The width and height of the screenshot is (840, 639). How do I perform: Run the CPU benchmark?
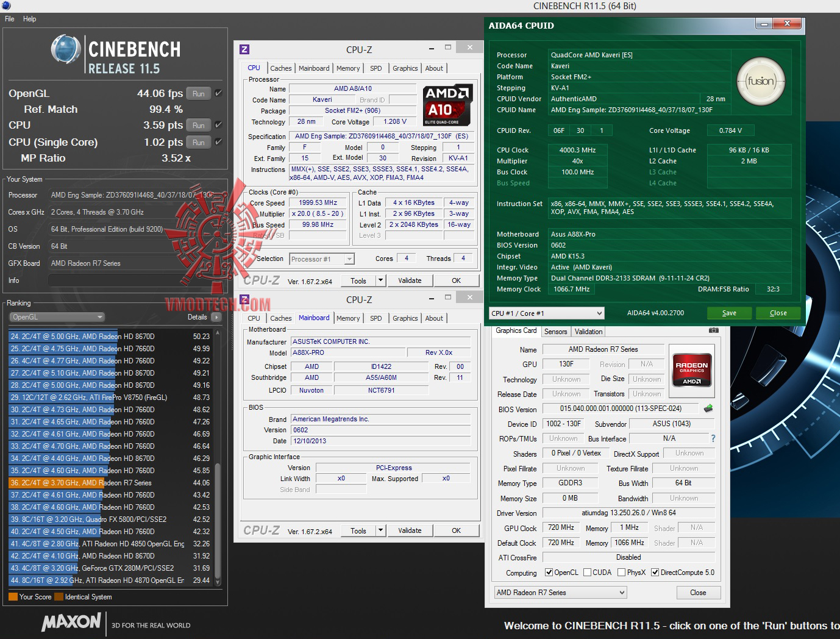(199, 125)
